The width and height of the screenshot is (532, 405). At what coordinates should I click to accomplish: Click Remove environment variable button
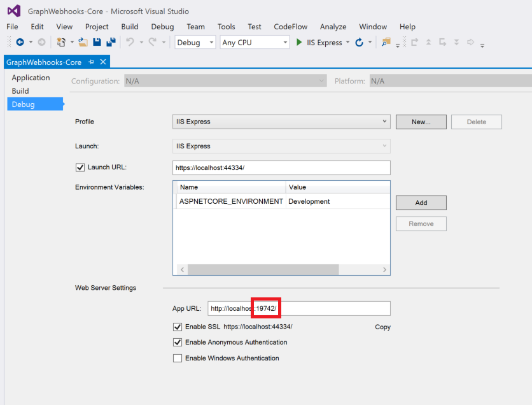tap(421, 224)
